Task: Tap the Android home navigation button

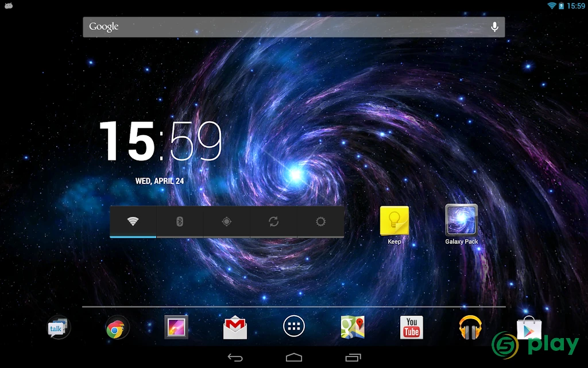Action: click(293, 357)
